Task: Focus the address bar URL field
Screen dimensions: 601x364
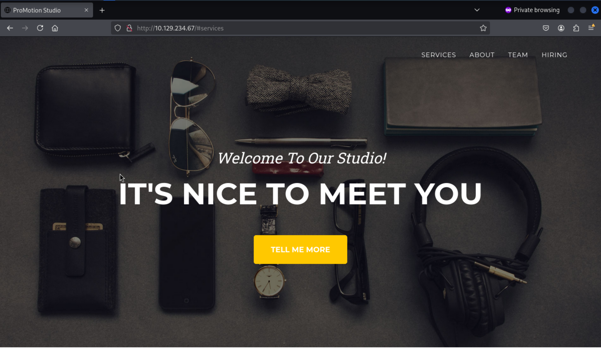Action: point(305,28)
